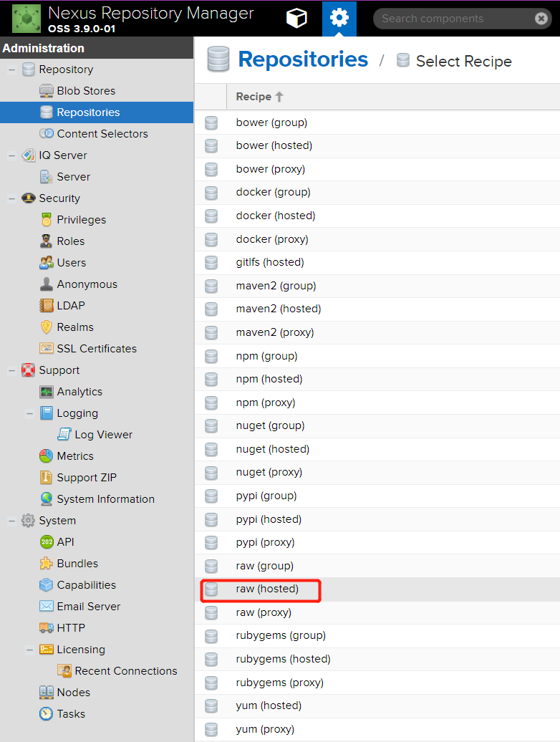Select the bower (group) recipe
The width and height of the screenshot is (560, 742).
click(x=377, y=122)
